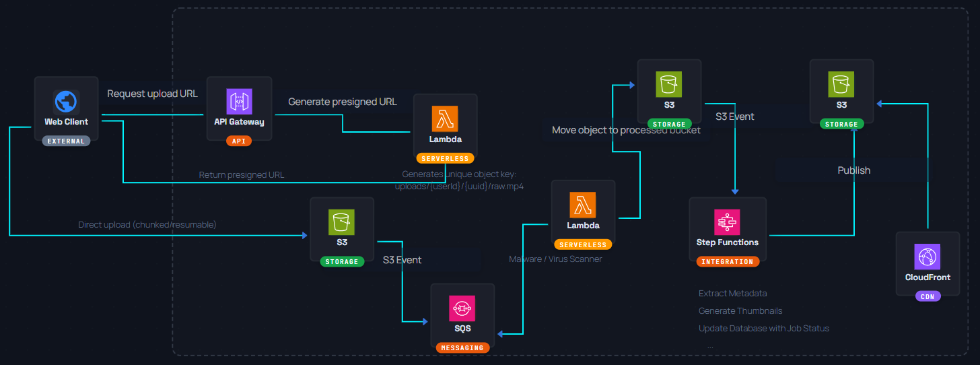Click the 'Malware / Virus Scanner' note
Viewport: 980px width, 365px height.
(x=555, y=259)
